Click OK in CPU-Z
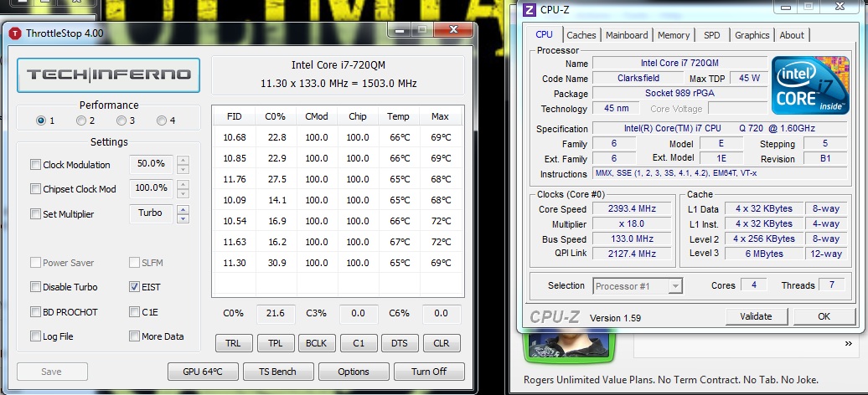 point(824,316)
